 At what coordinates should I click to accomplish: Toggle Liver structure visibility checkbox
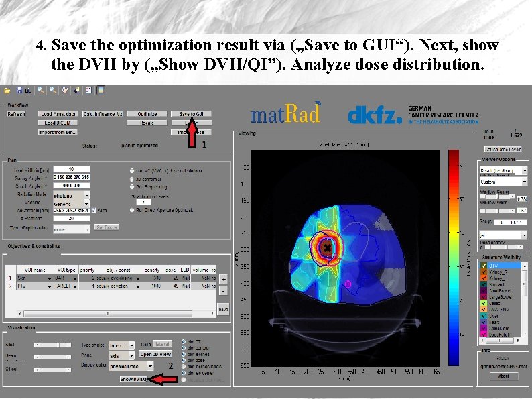point(484,316)
